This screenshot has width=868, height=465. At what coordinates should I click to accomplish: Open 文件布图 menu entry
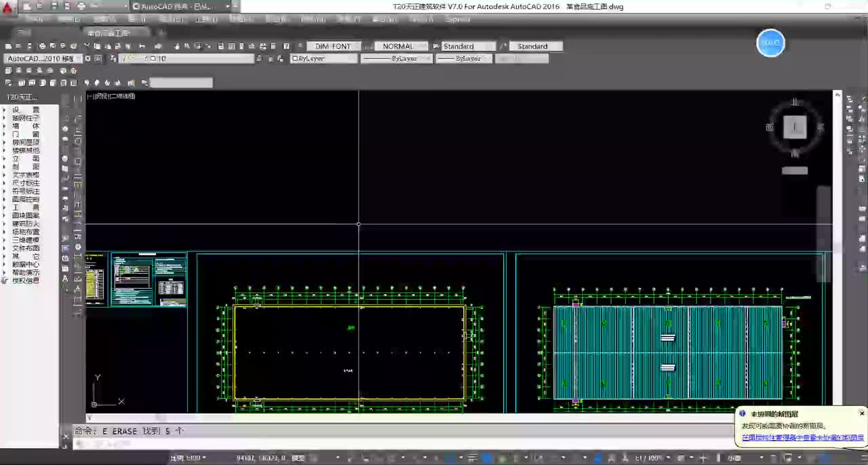tap(26, 248)
